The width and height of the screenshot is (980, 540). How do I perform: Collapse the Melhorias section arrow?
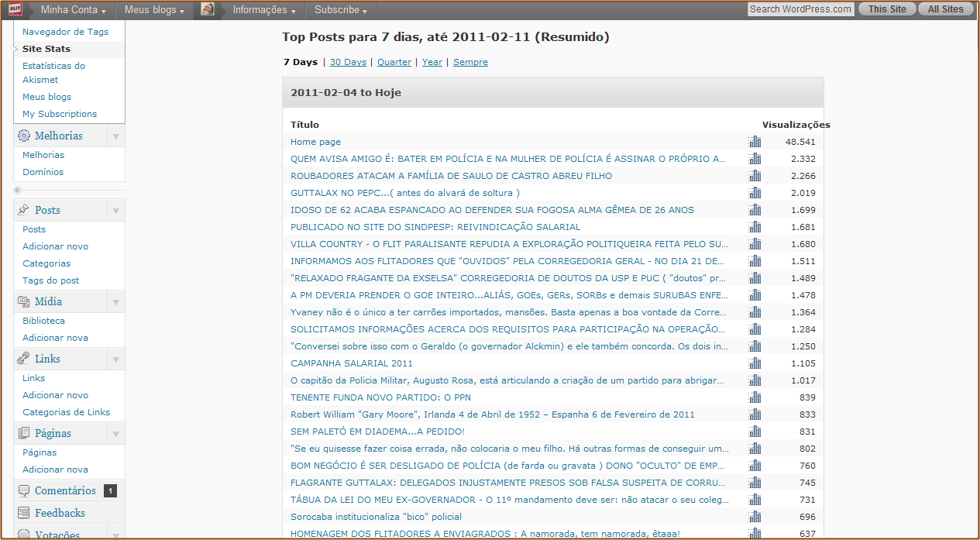coord(115,136)
